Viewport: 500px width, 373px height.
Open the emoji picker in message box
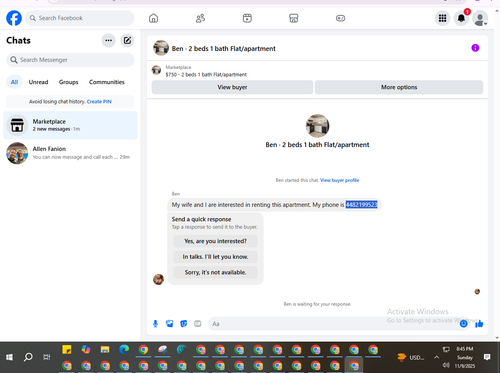click(x=463, y=324)
